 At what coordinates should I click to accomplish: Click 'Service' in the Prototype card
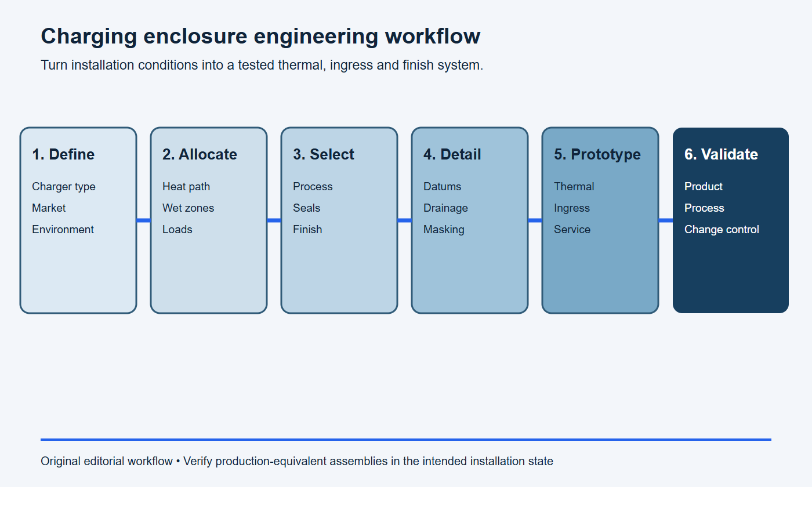[572, 229]
